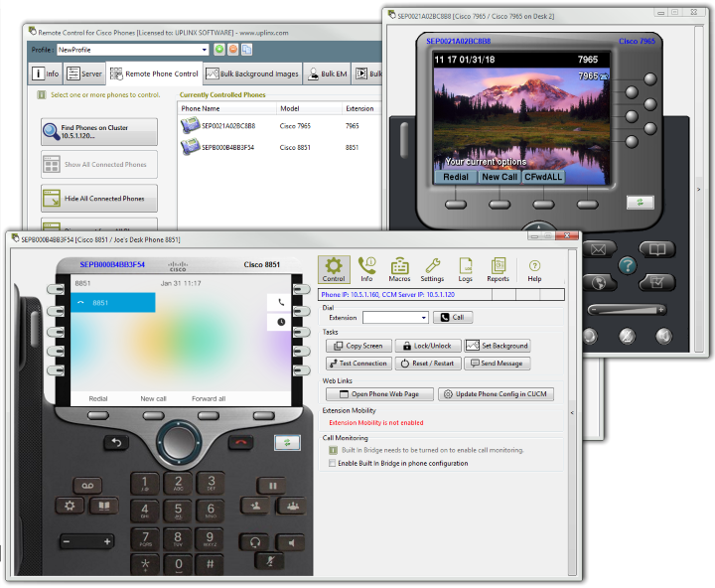
Task: Open the Help tool
Action: click(x=534, y=270)
